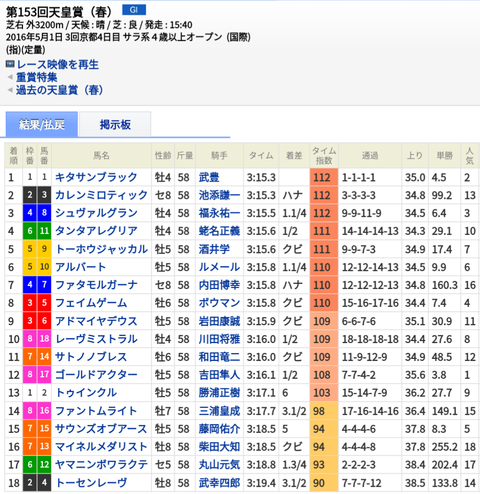This screenshot has width=480, height=494.
Task: Open jockey 酒井学 profile
Action: tap(214, 249)
